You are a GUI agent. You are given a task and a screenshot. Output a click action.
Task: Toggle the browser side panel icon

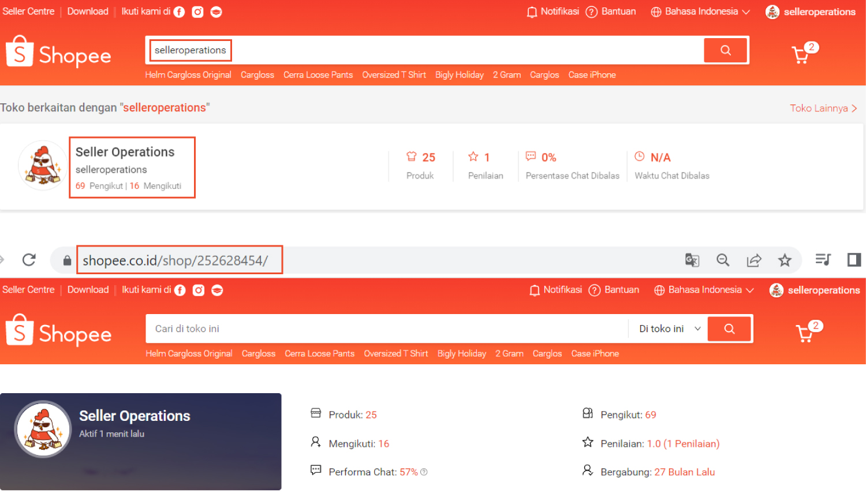point(854,260)
